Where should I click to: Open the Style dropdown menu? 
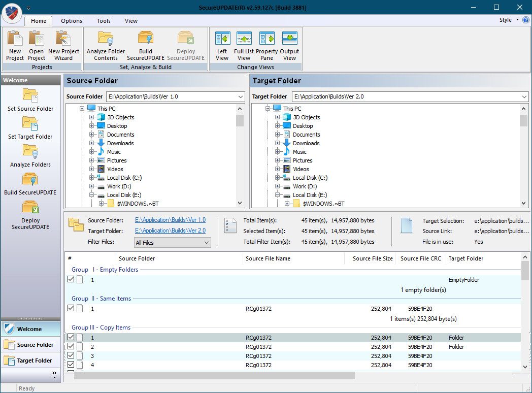(509, 20)
